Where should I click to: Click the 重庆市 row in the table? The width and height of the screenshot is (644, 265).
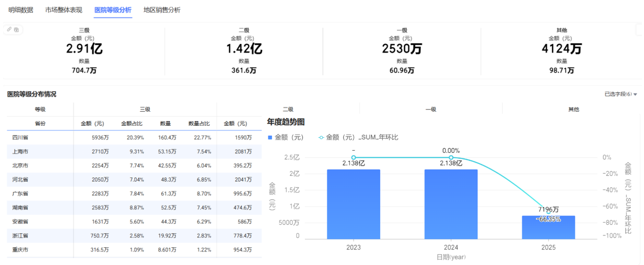click(21, 250)
